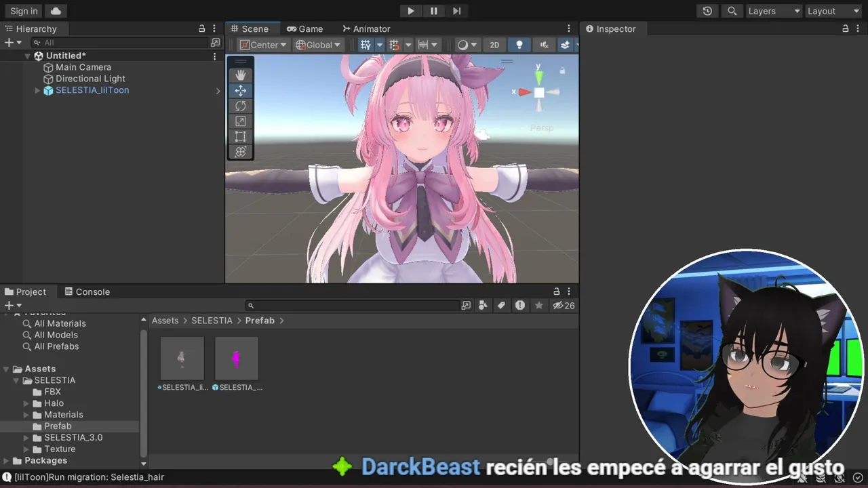
Task: Select the pink SELESTIA prefab thumbnail
Action: tap(237, 359)
